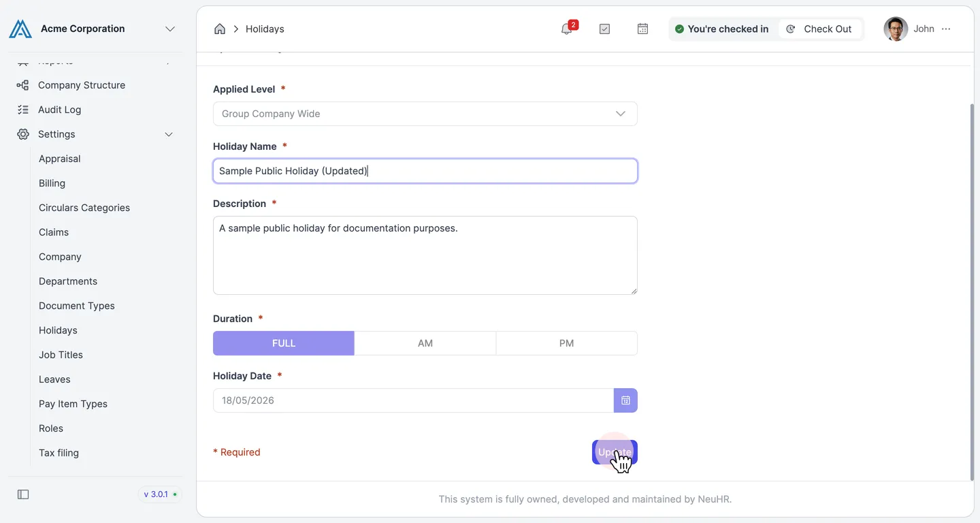Click the page vertical scrollbar
Image resolution: width=980 pixels, height=523 pixels.
coord(971,291)
